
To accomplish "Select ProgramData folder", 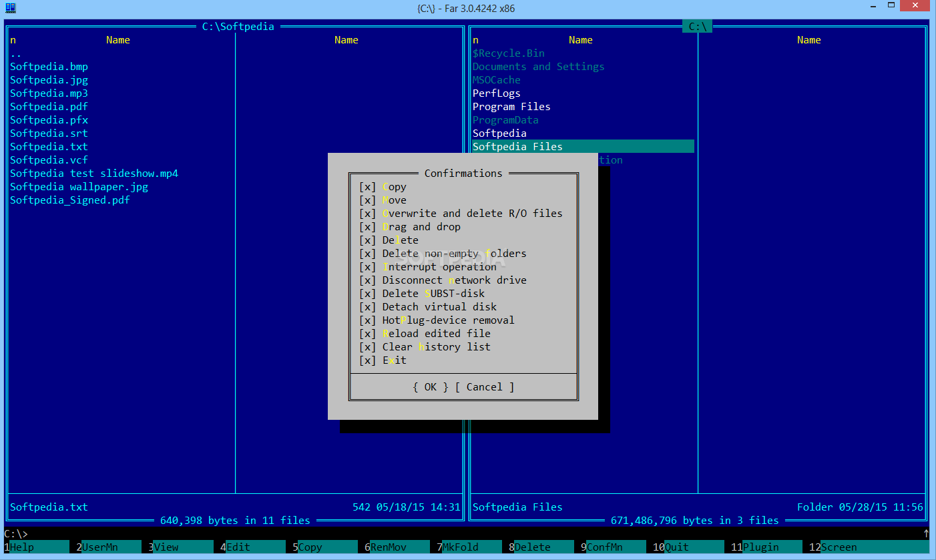I will point(505,120).
